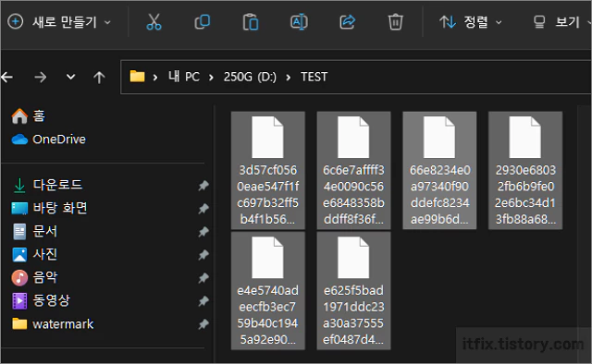Click the Share icon in toolbar
The image size is (592, 364).
tap(348, 22)
